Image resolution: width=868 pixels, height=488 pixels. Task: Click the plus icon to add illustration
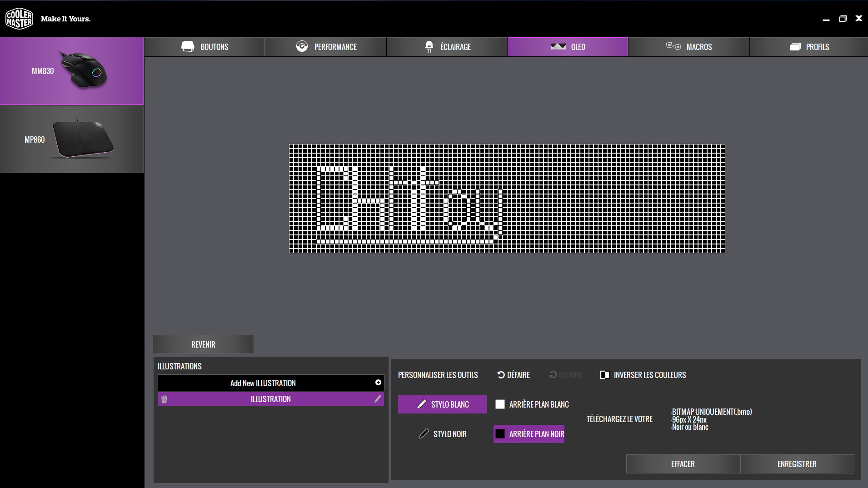378,383
